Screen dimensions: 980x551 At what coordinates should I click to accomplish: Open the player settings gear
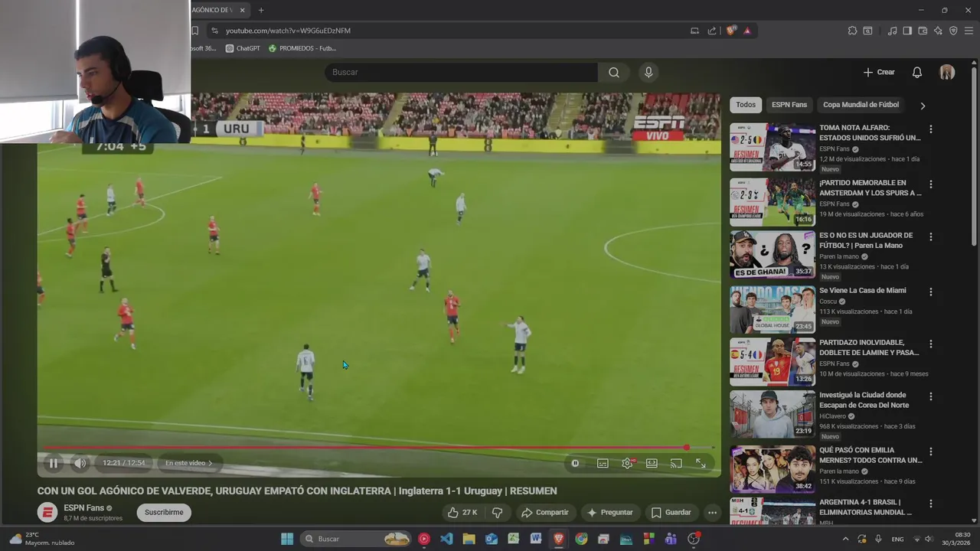point(627,463)
